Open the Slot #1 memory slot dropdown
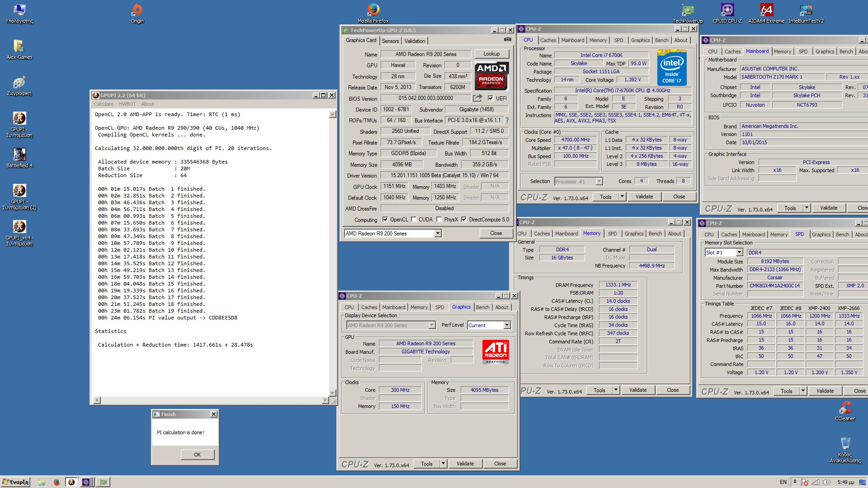 click(739, 253)
